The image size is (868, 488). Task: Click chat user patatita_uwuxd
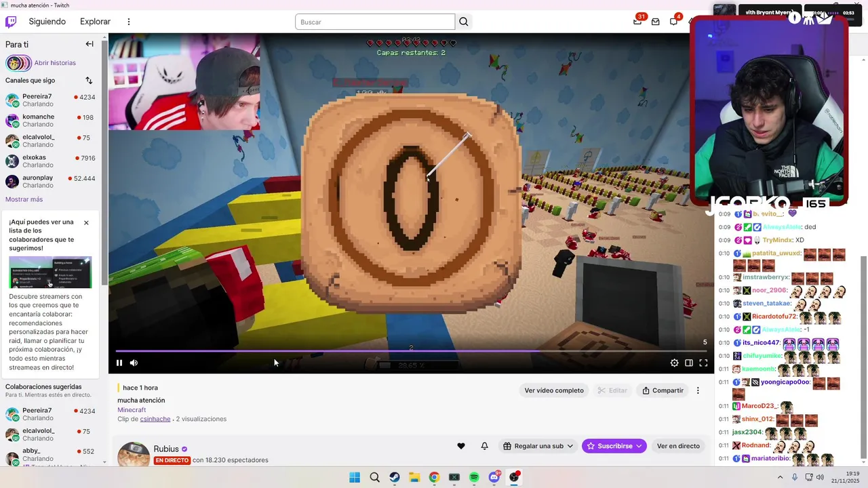(x=776, y=253)
